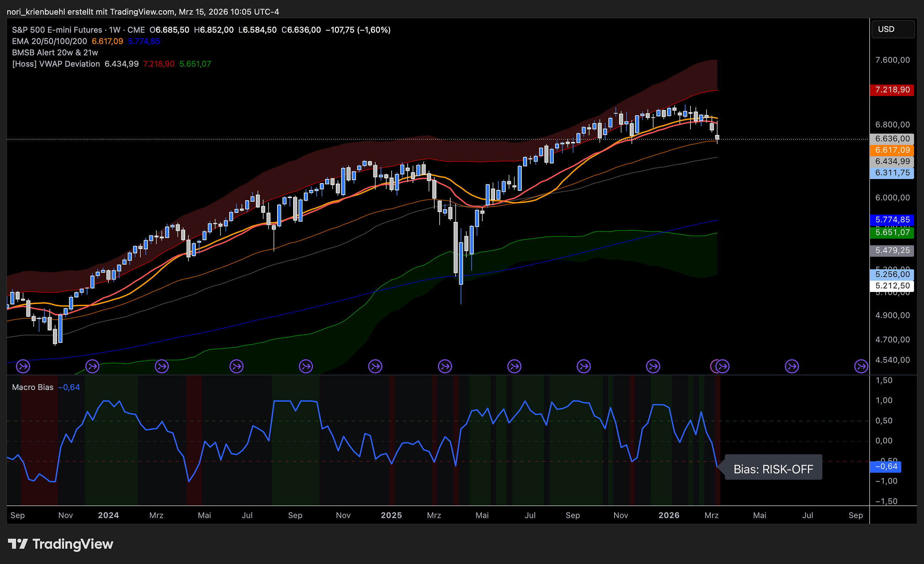Click the Bias: RISK-OFF label

773,467
